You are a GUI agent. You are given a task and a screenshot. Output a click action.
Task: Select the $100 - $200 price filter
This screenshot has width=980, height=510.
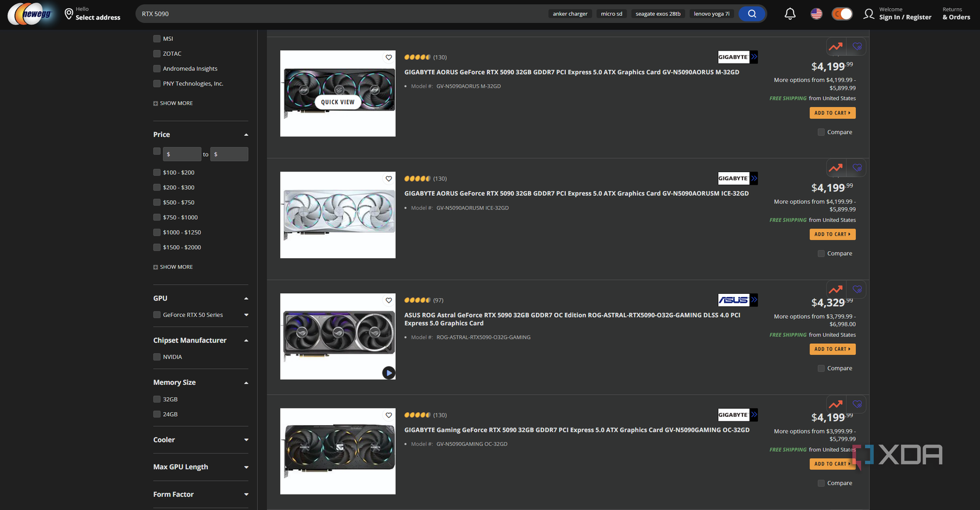[157, 173]
